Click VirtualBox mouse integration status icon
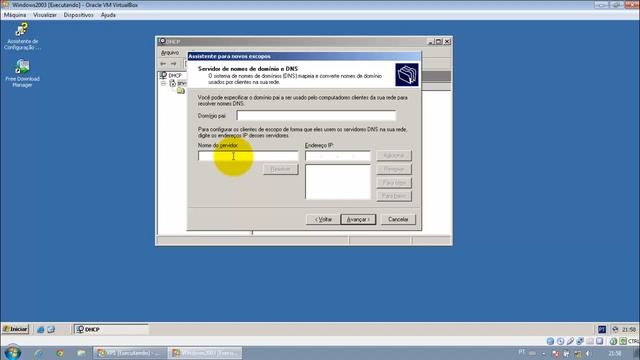 [613, 341]
